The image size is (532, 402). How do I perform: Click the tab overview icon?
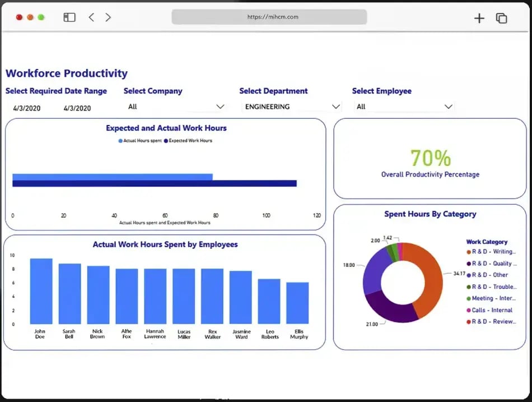click(x=501, y=18)
